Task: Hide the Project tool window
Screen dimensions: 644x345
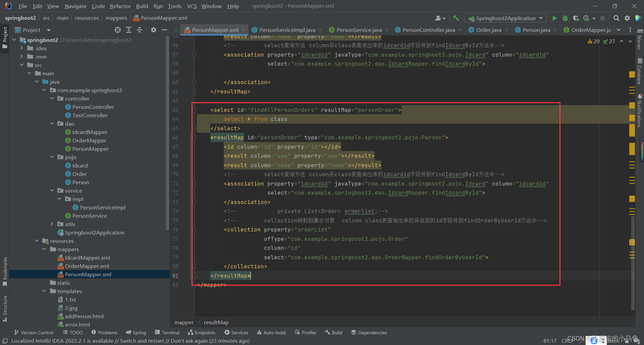Action: click(x=164, y=30)
